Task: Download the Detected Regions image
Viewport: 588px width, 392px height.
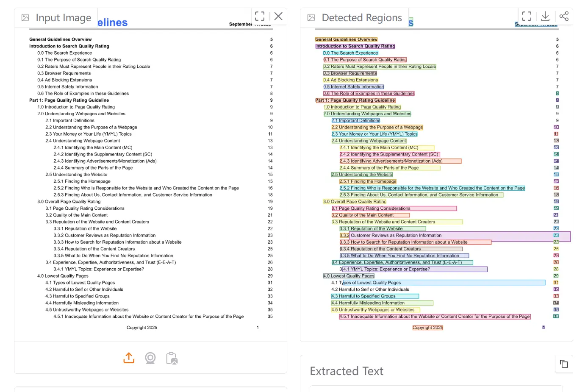Action: 545,17
